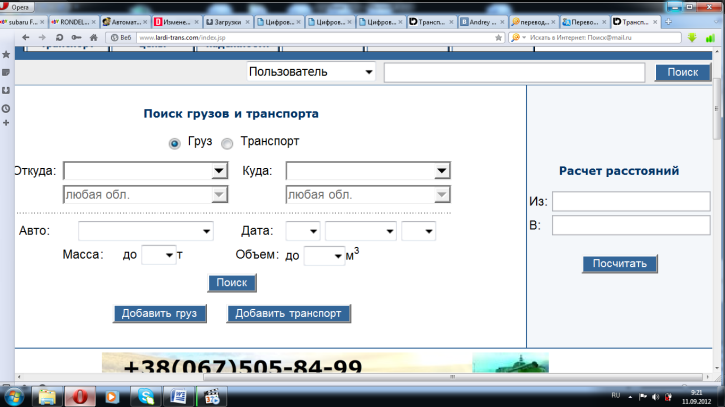This screenshot has width=725, height=407.
Task: Open the Пользователь dropdown
Action: pos(311,72)
